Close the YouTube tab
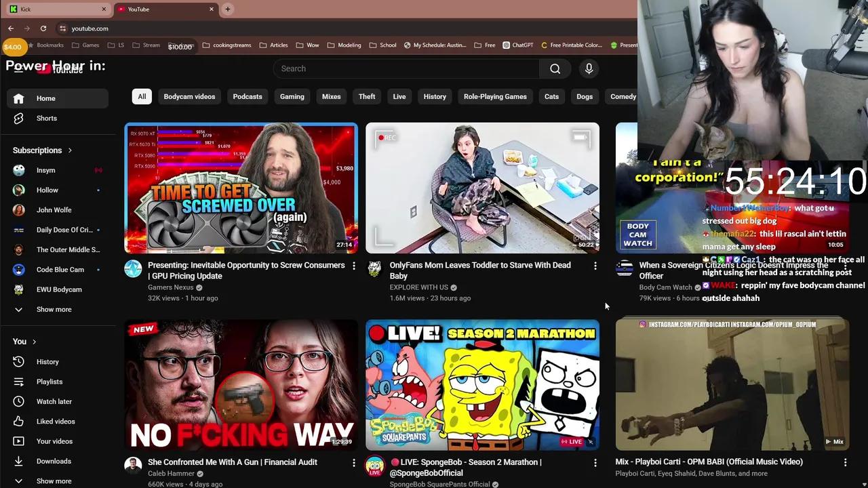 pyautogui.click(x=212, y=9)
